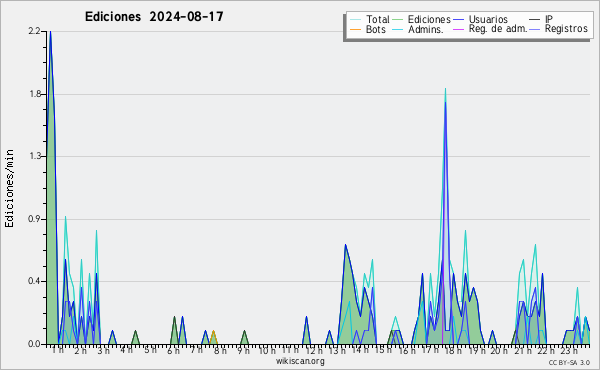The width and height of the screenshot is (600, 370).
Task: Click the 15 h x-axis label
Action: pyautogui.click(x=383, y=350)
